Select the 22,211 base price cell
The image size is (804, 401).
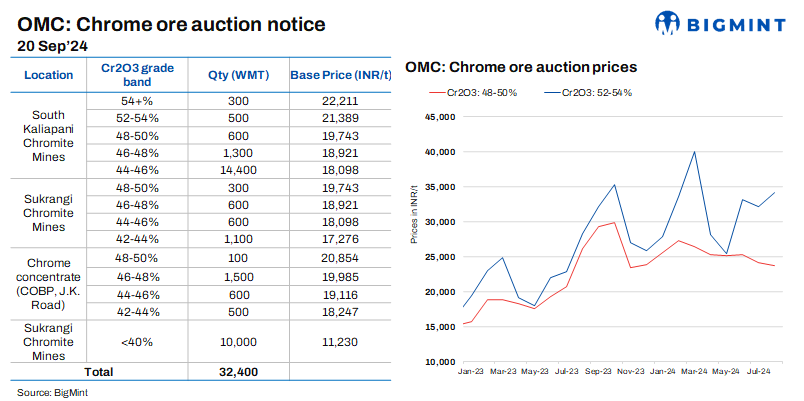[x=336, y=102]
